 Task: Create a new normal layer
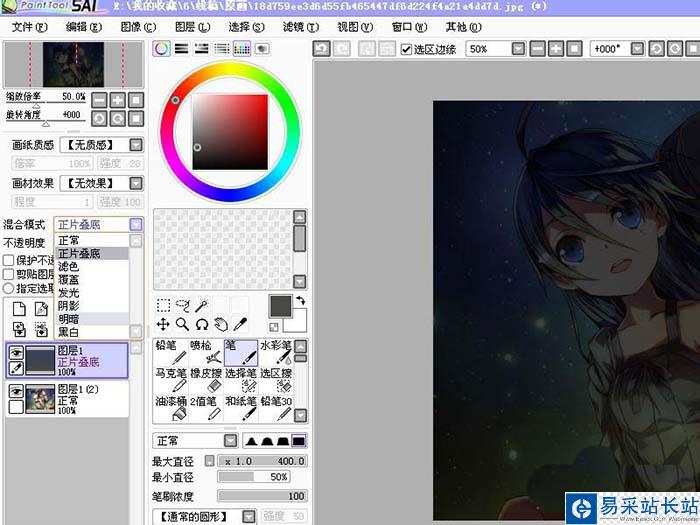coord(19,309)
